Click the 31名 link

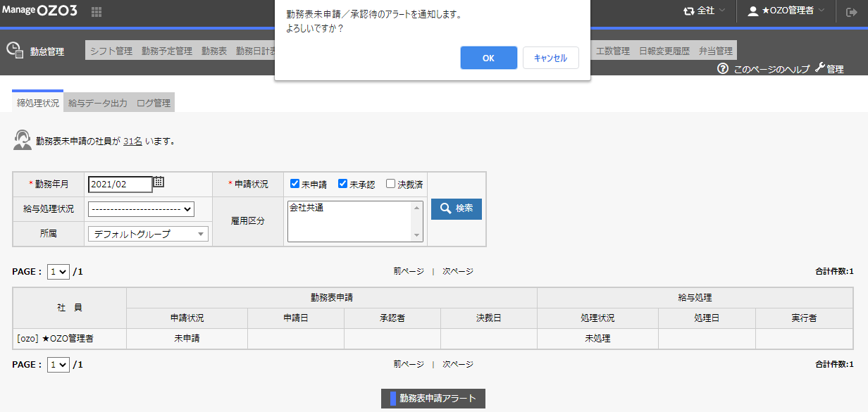coord(132,141)
